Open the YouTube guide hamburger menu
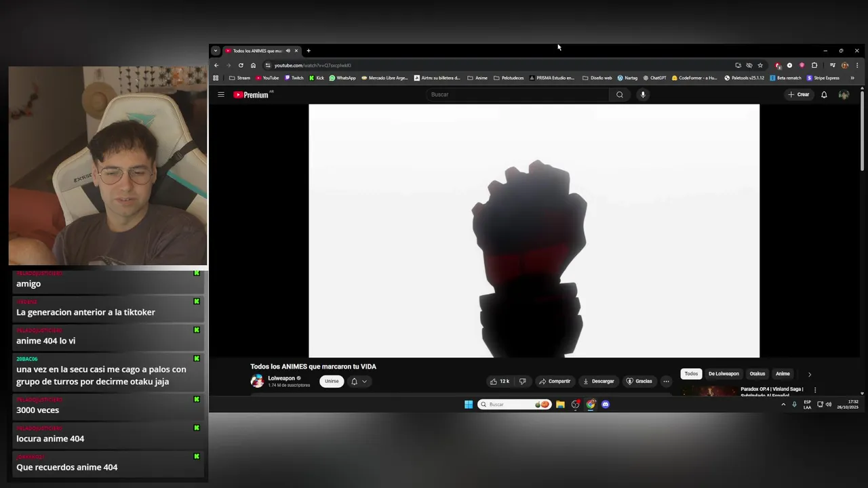The image size is (868, 488). [220, 95]
